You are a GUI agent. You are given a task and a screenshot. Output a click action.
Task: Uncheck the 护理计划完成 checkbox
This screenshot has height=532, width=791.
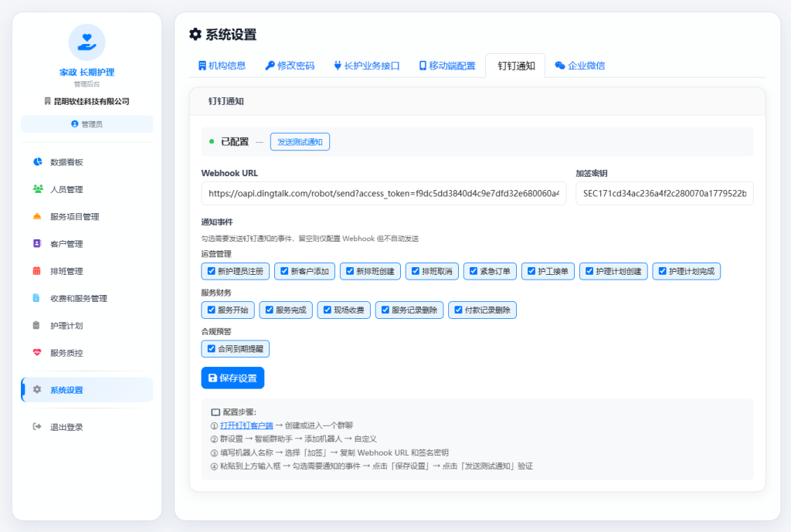[663, 271]
